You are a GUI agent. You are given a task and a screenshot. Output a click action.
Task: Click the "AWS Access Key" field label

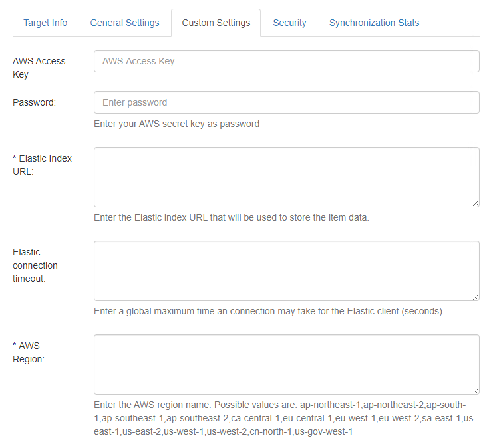click(39, 68)
